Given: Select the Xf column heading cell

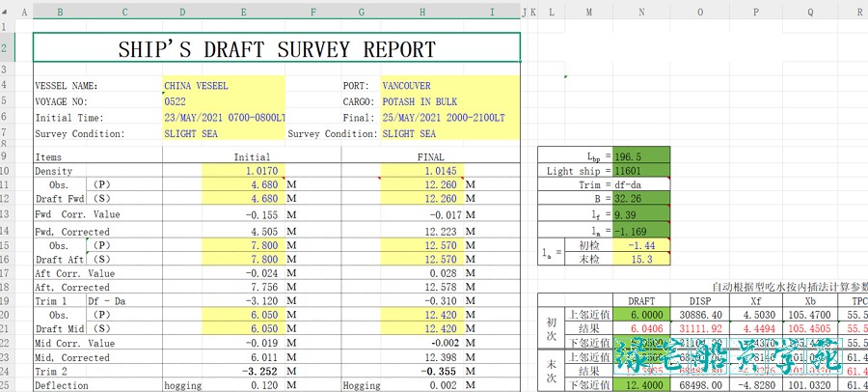Looking at the screenshot, I should [755, 301].
